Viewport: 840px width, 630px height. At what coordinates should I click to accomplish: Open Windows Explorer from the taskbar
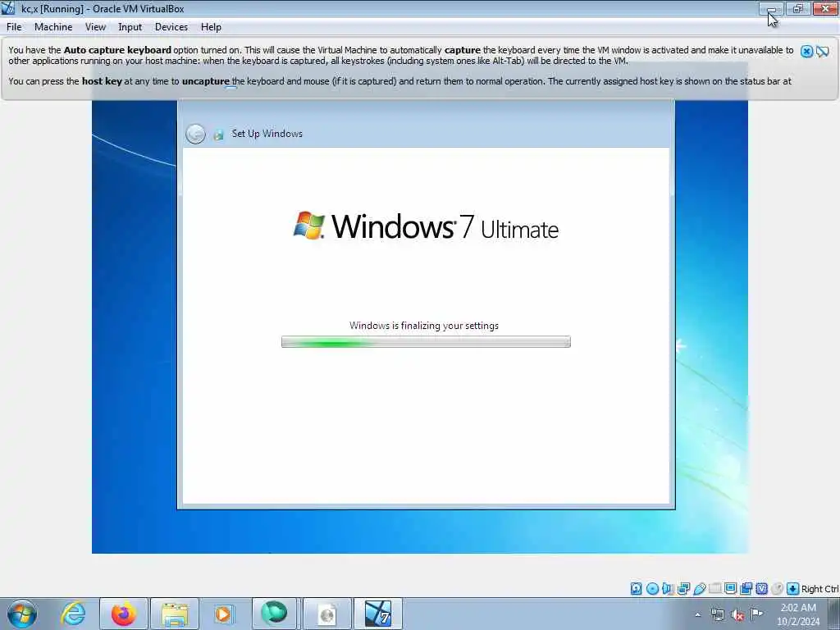coord(175,614)
